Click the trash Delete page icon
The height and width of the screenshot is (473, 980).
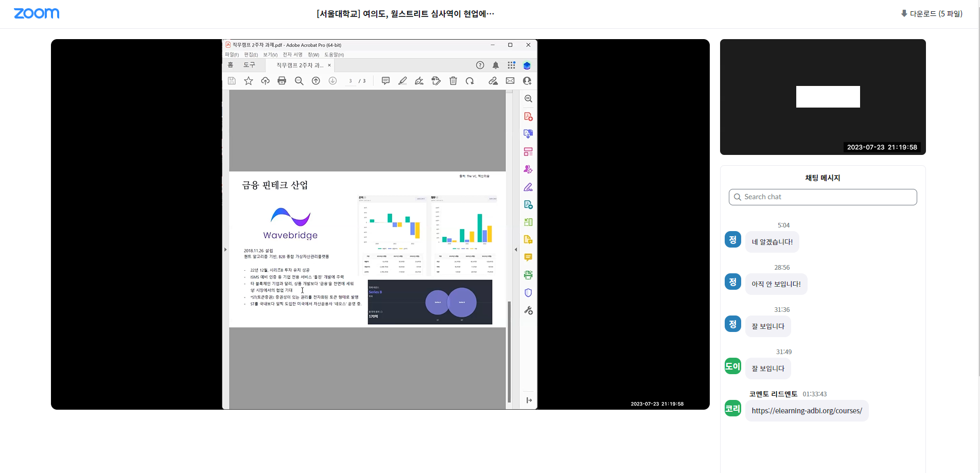click(x=453, y=81)
